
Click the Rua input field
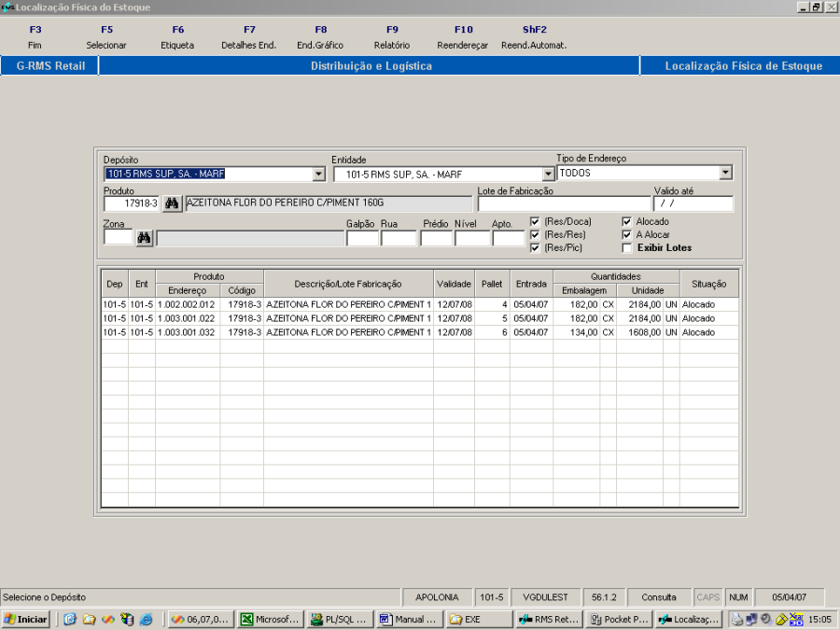coord(399,238)
